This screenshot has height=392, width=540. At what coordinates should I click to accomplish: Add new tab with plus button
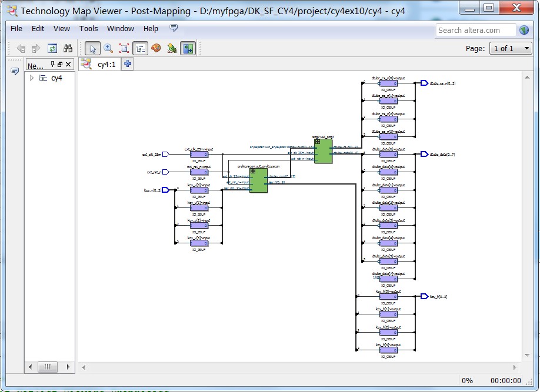(x=128, y=64)
